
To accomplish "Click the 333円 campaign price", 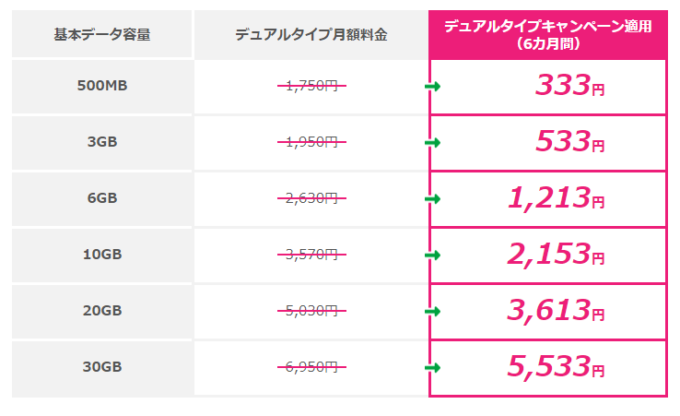I will (x=569, y=87).
